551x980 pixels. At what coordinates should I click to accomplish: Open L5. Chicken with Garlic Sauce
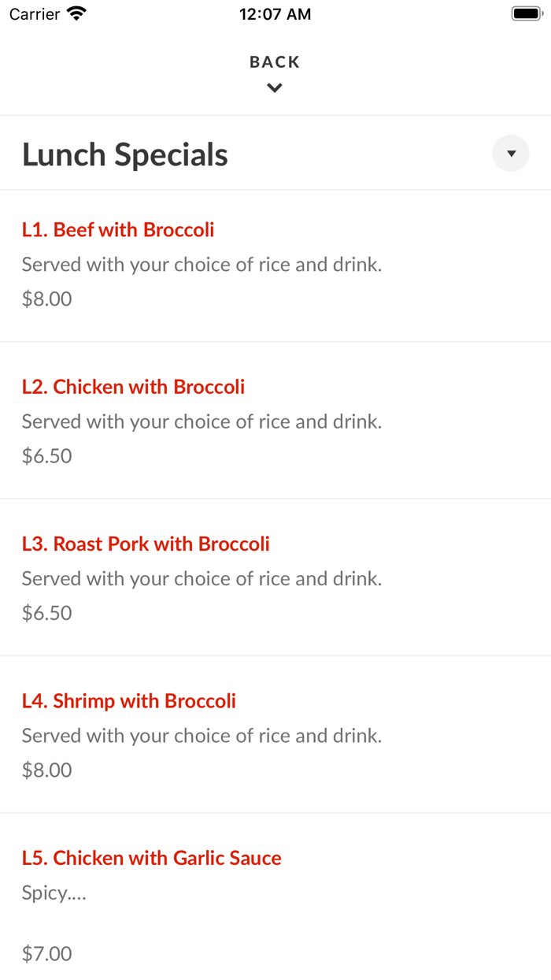(x=152, y=858)
